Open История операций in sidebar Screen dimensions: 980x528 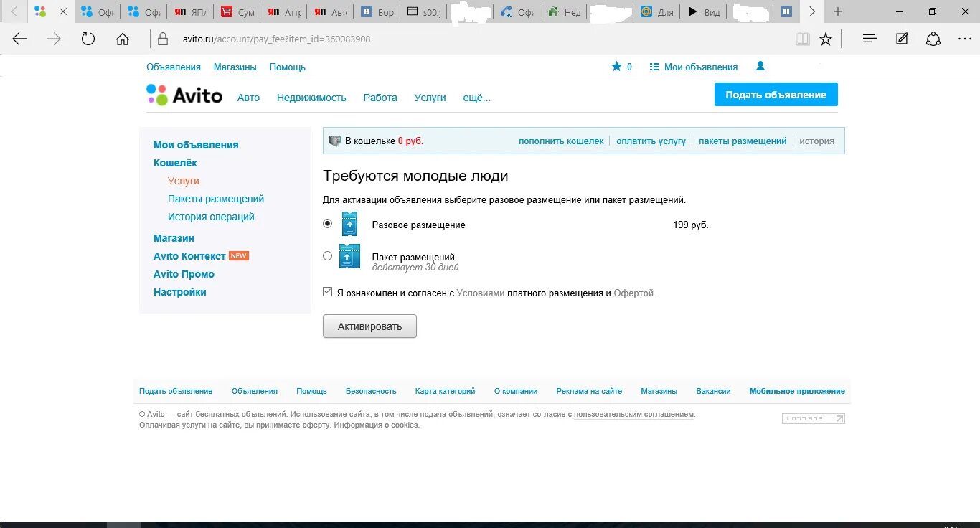211,217
